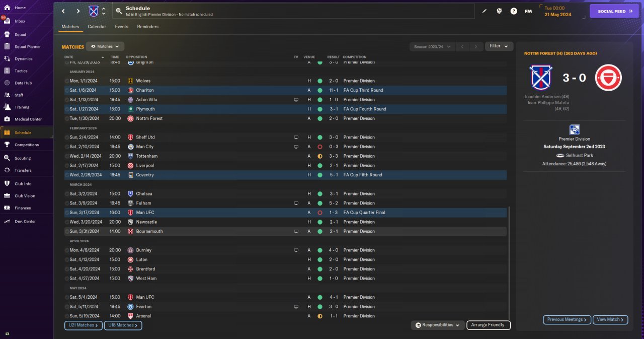This screenshot has height=339, width=644.
Task: Click the icon between pencil and help
Action: point(499,11)
